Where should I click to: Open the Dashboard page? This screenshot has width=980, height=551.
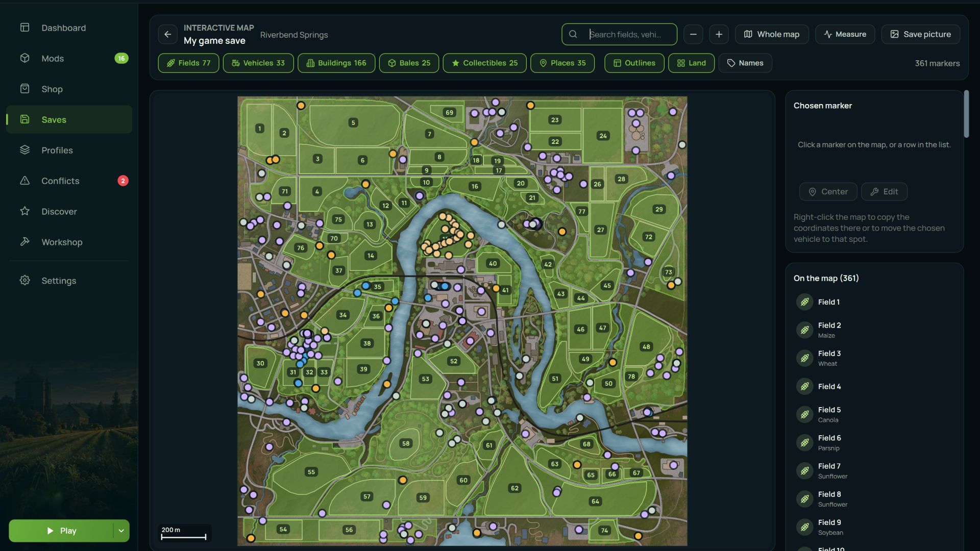point(69,28)
